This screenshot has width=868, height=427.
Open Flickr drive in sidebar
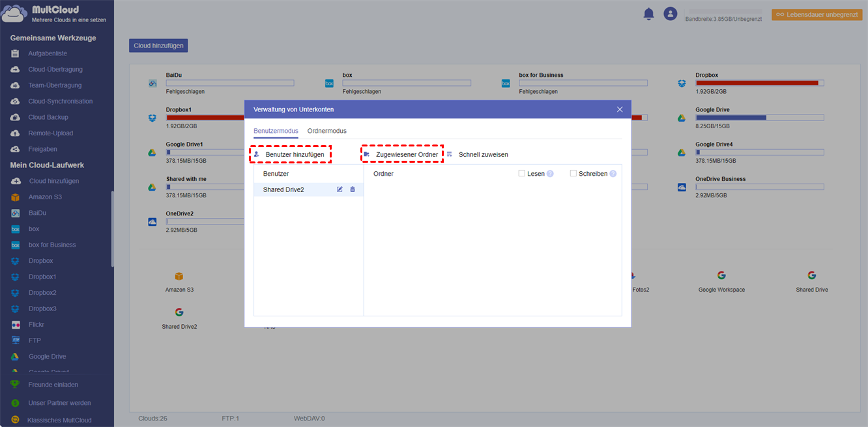(x=36, y=324)
